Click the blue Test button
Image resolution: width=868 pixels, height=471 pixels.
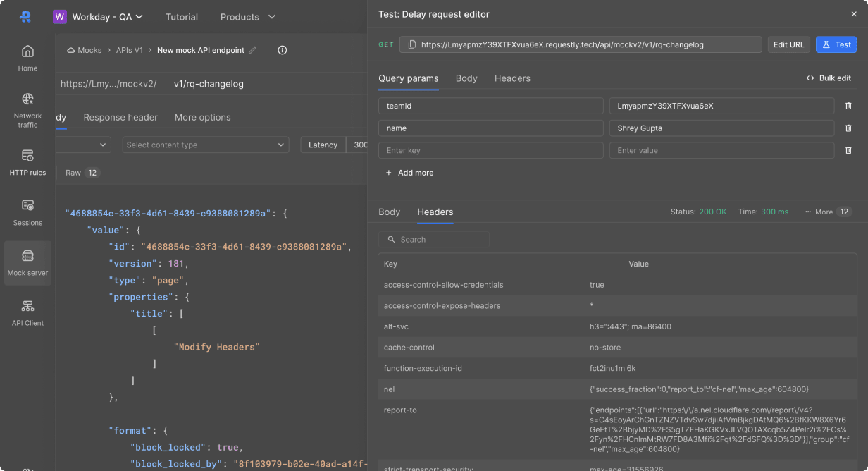[x=836, y=44]
